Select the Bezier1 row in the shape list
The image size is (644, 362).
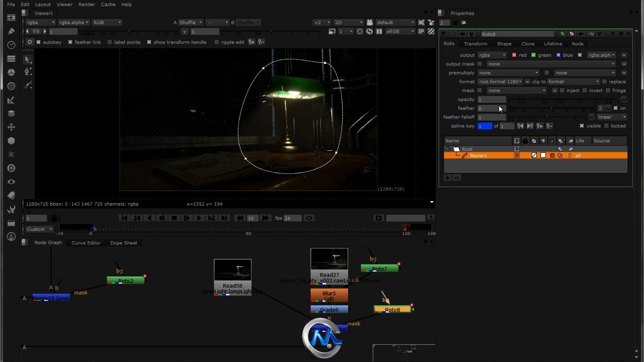pos(536,156)
